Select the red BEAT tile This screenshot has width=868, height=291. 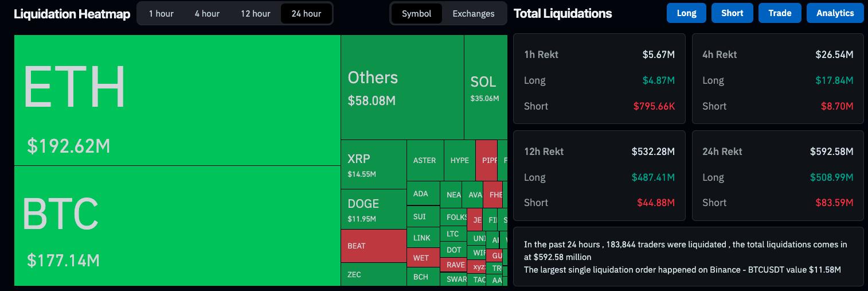coord(373,246)
